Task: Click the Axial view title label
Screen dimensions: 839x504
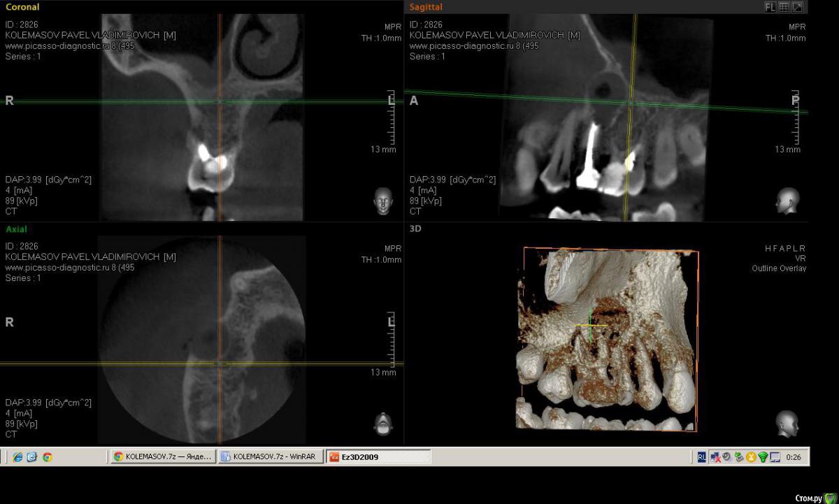Action: pyautogui.click(x=17, y=229)
